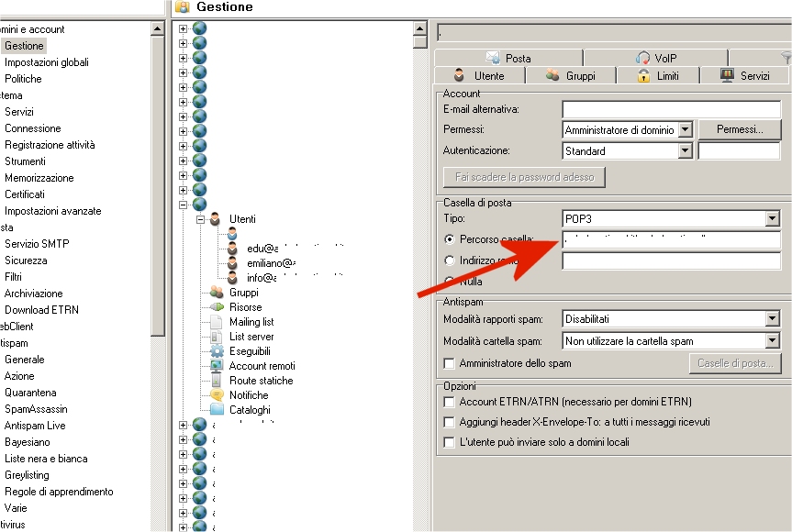Click the Route statiche icon
The image size is (792, 532).
pyautogui.click(x=217, y=381)
